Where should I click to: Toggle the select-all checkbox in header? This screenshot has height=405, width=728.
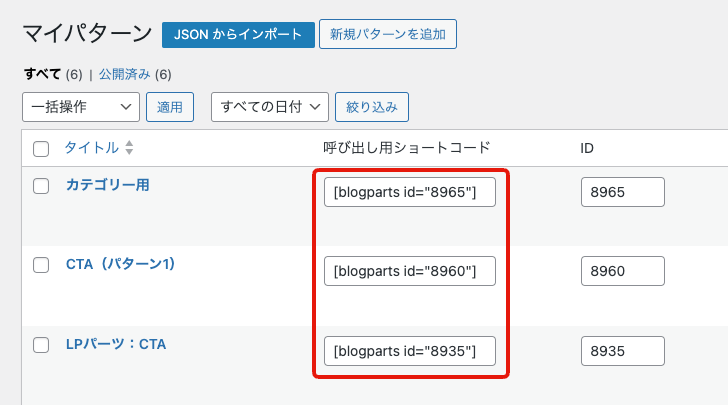pos(41,149)
